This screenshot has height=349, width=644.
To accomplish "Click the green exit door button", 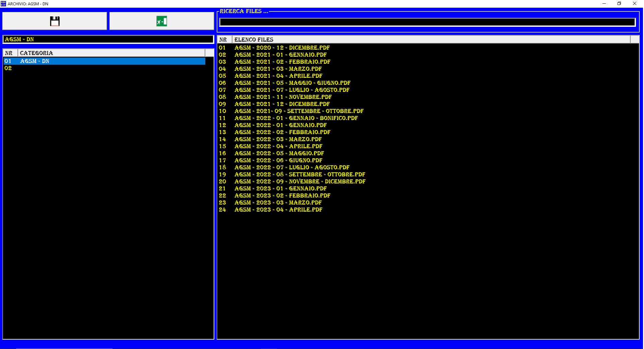I will (x=162, y=21).
